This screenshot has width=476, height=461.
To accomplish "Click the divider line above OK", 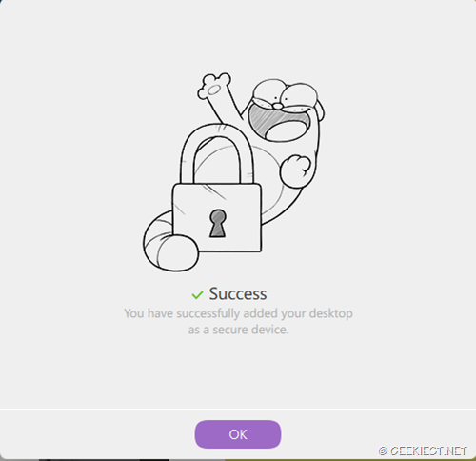I will coord(238,410).
